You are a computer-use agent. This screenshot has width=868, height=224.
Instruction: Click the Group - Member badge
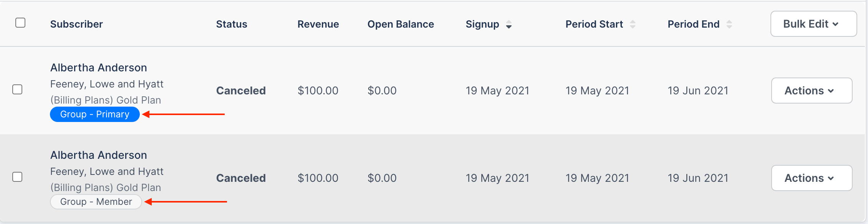[x=96, y=202]
